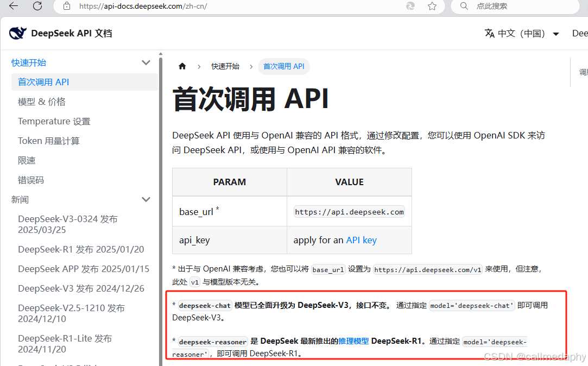This screenshot has height=366, width=588.
Task: Collapse the 新闻 sidebar section chevron
Action: click(x=146, y=199)
